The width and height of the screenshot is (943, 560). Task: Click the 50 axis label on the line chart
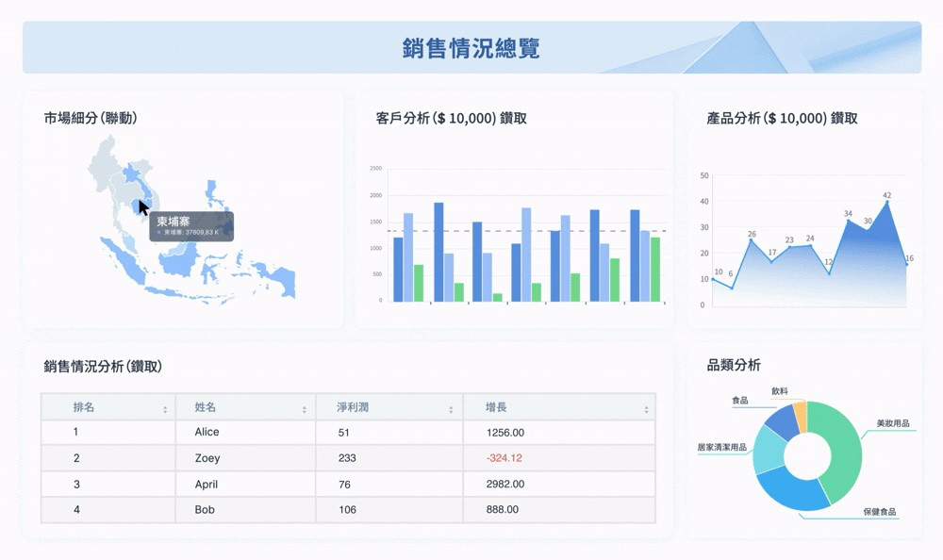click(x=704, y=175)
